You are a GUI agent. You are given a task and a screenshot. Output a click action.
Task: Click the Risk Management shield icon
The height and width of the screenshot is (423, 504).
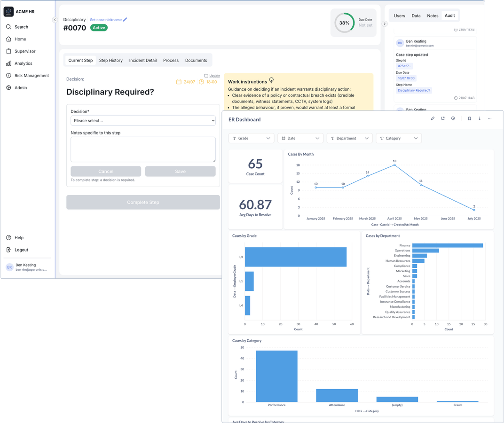[8, 76]
